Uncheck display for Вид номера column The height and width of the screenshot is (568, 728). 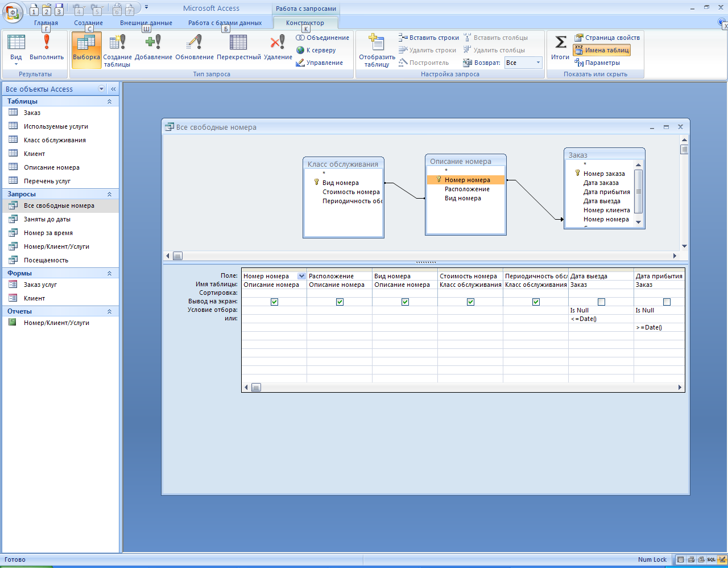tap(405, 302)
